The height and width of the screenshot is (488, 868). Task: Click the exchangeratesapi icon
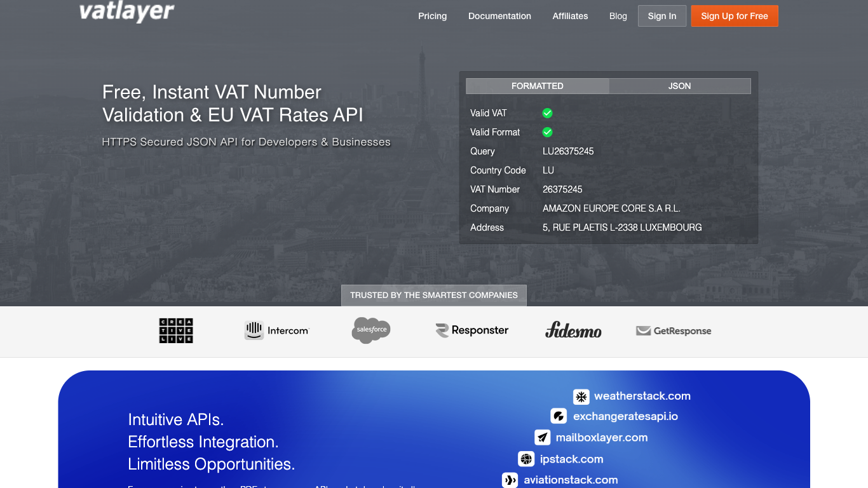tap(559, 417)
